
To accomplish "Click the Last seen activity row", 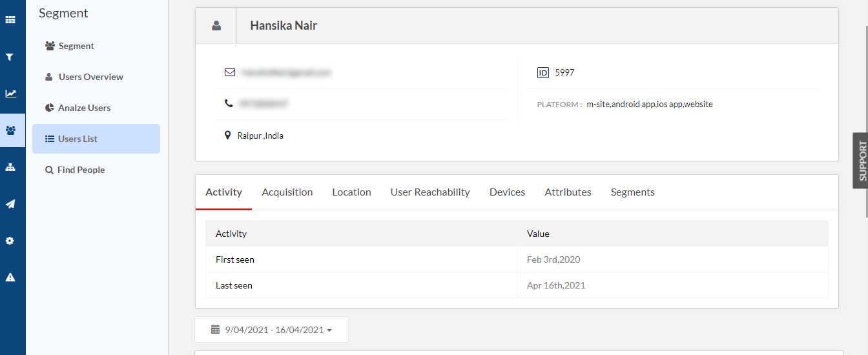I will (x=517, y=285).
